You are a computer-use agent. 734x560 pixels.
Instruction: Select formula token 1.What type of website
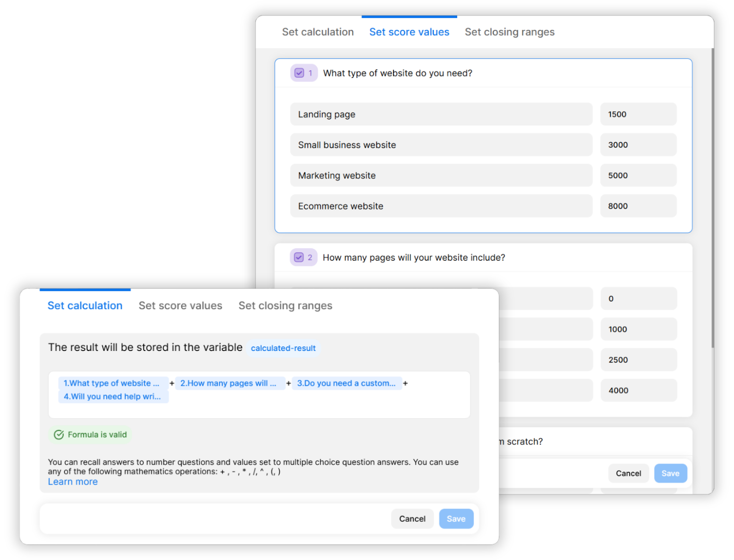(113, 383)
